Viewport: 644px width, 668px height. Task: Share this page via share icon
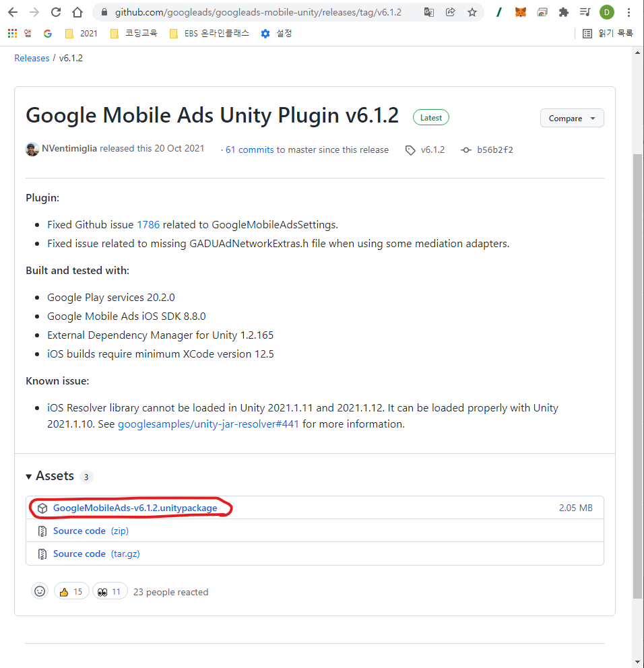coord(450,12)
